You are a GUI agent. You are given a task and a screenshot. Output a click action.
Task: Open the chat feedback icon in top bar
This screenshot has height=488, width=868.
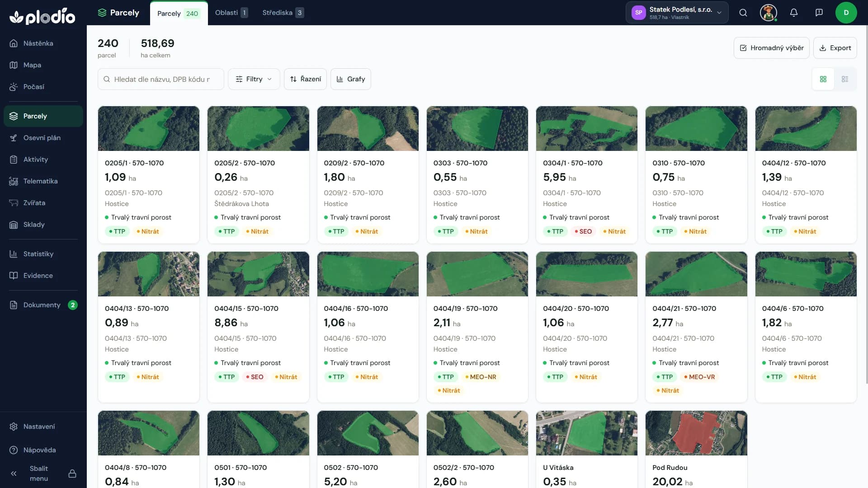(x=819, y=13)
